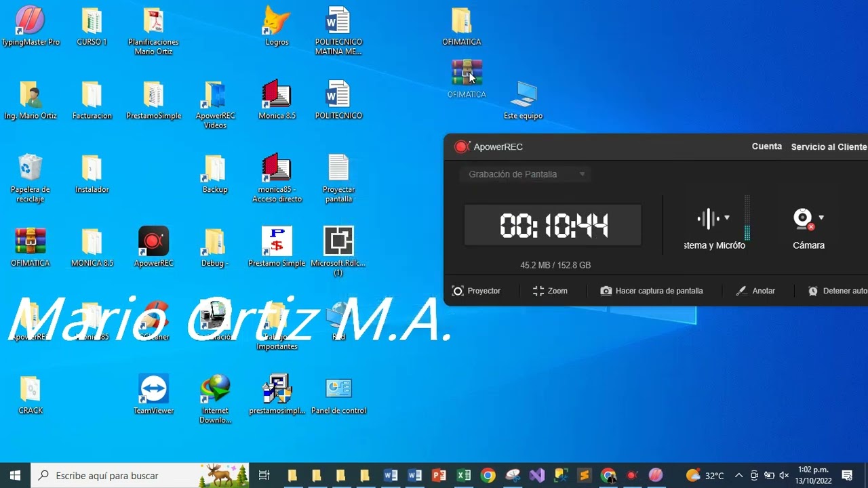This screenshot has height=488, width=868.
Task: Show hidden system tray icons
Action: click(x=738, y=475)
